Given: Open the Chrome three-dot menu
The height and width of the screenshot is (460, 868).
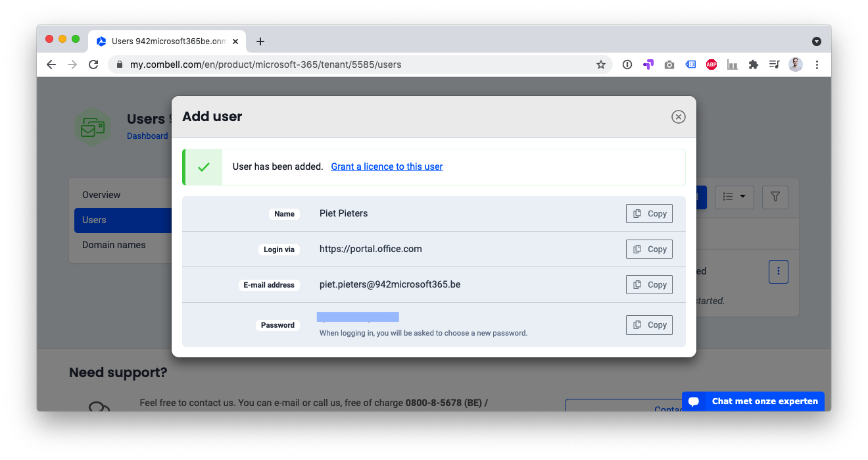Looking at the screenshot, I should pos(817,64).
